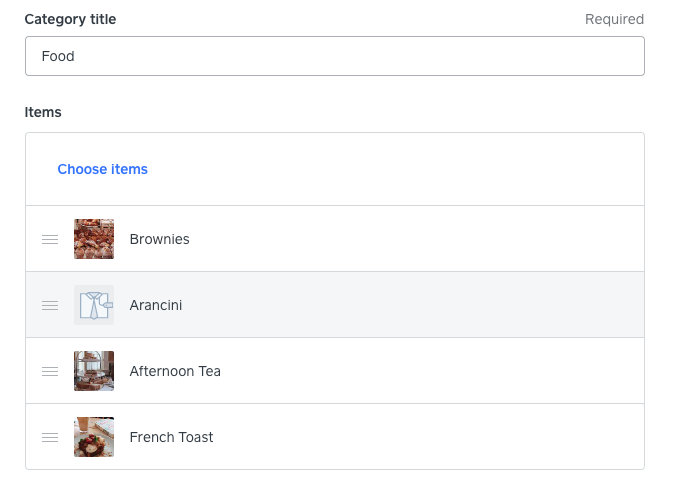Screen dimensions: 681x482
Task: Focus the Category title field containing Food
Action: tap(334, 56)
